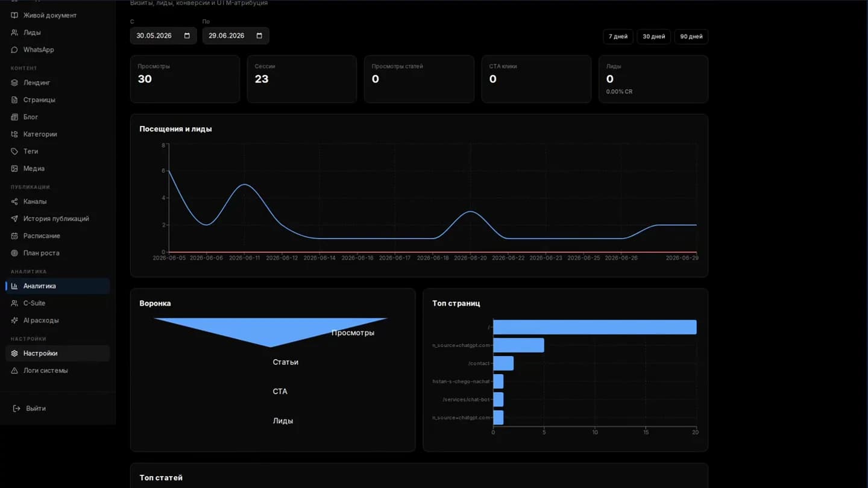Open the Логи системы warning icon
The height and width of the screenshot is (488, 868).
pos(14,371)
